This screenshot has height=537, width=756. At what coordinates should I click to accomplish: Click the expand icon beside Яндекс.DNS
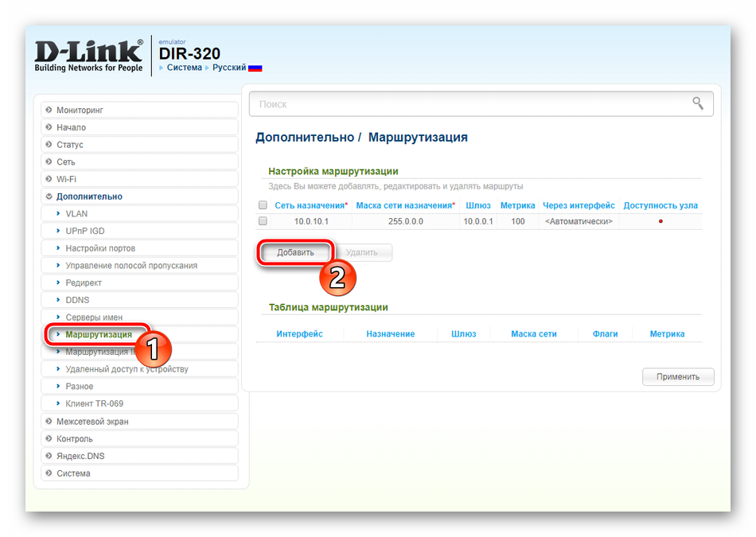[x=49, y=456]
